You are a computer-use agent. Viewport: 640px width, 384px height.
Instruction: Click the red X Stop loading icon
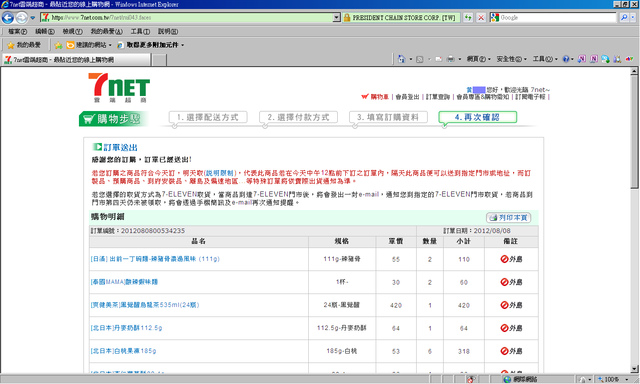481,18
